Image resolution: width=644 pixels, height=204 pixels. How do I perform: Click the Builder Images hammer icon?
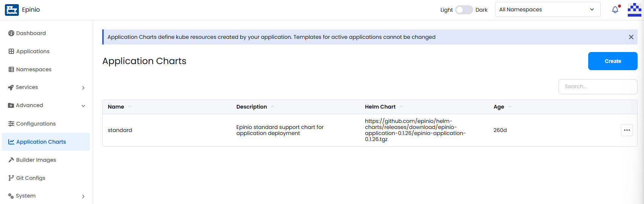11,160
